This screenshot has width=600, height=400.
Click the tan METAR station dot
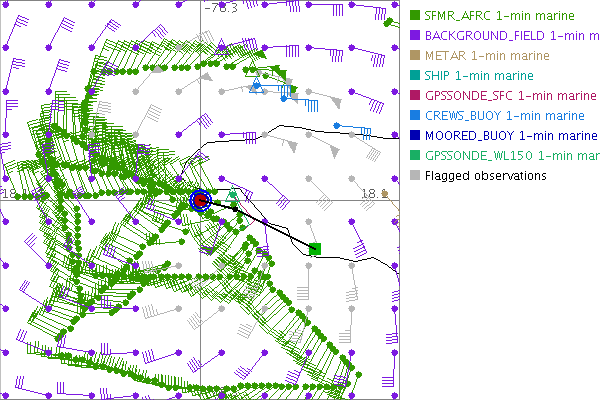coord(386,194)
